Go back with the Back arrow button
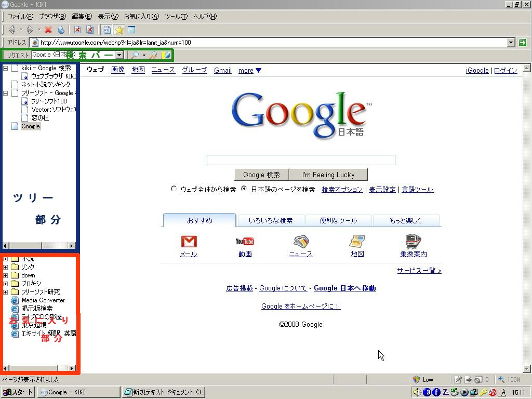Image resolution: width=532 pixels, height=399 pixels. pos(12,30)
